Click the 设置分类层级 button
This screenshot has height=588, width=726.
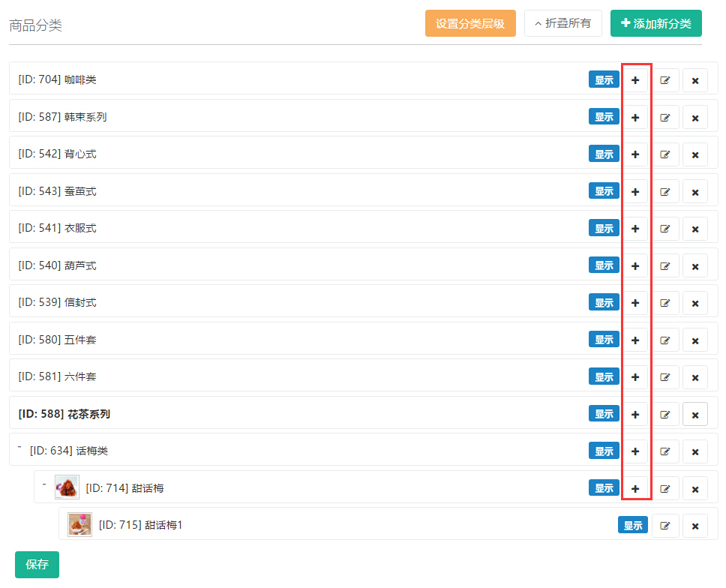pyautogui.click(x=470, y=23)
